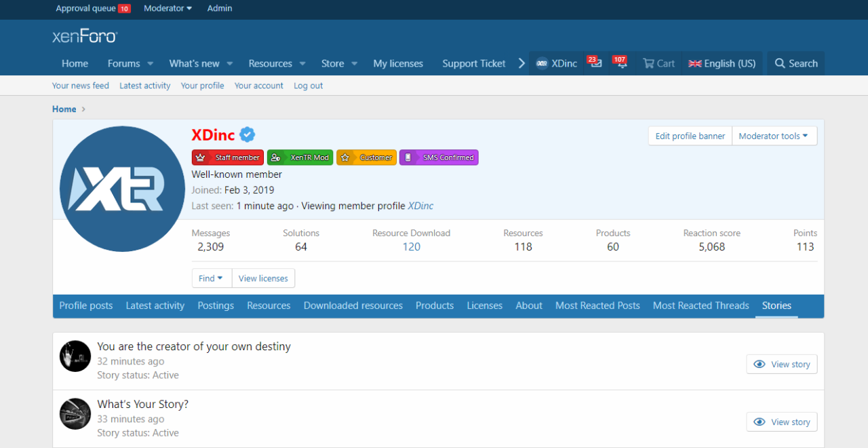This screenshot has width=868, height=448.
Task: Click the large XTR profile avatar
Action: pos(122,189)
